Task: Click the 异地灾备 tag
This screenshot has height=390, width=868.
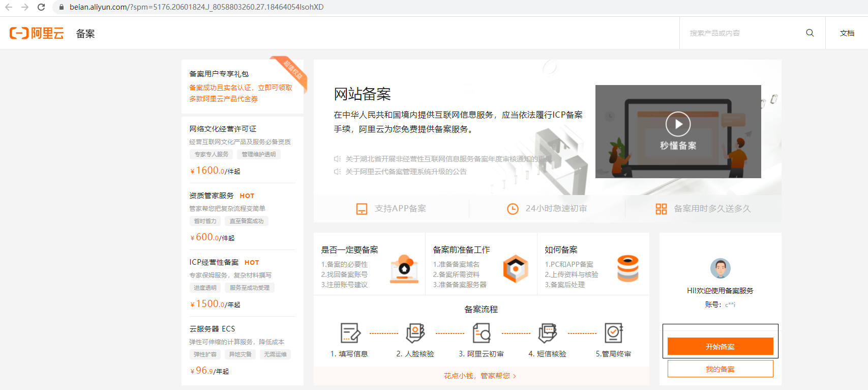Action: coord(240,354)
